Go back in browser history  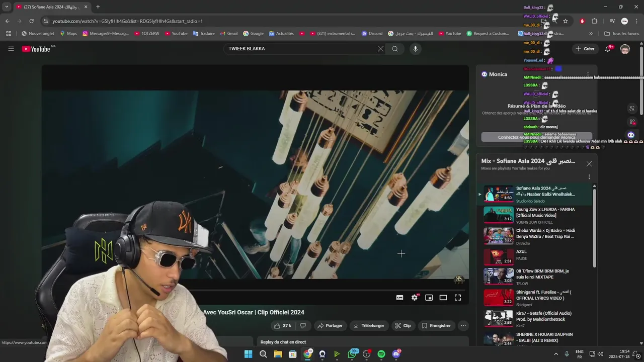tap(7, 21)
